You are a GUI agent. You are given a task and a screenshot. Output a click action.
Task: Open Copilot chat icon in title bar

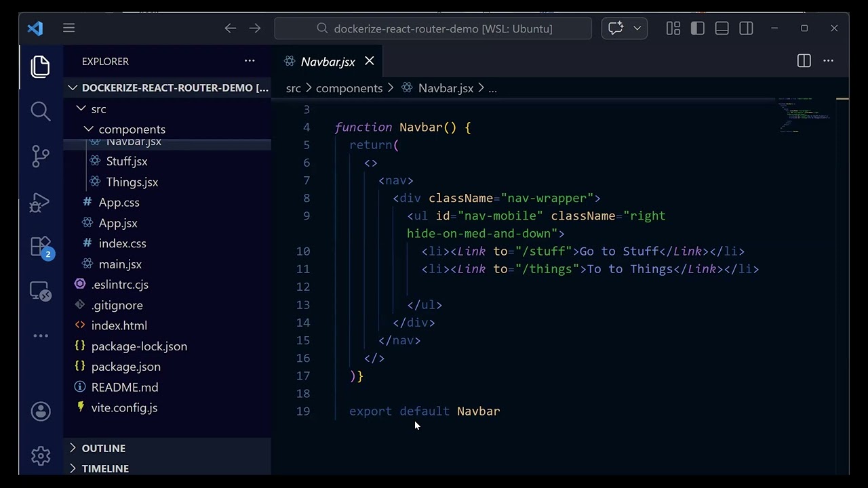click(x=616, y=28)
